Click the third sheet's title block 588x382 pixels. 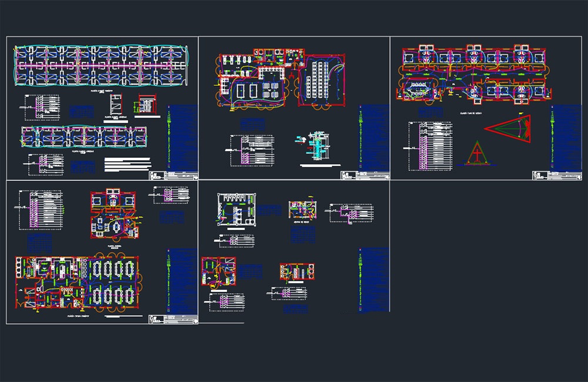click(x=557, y=176)
